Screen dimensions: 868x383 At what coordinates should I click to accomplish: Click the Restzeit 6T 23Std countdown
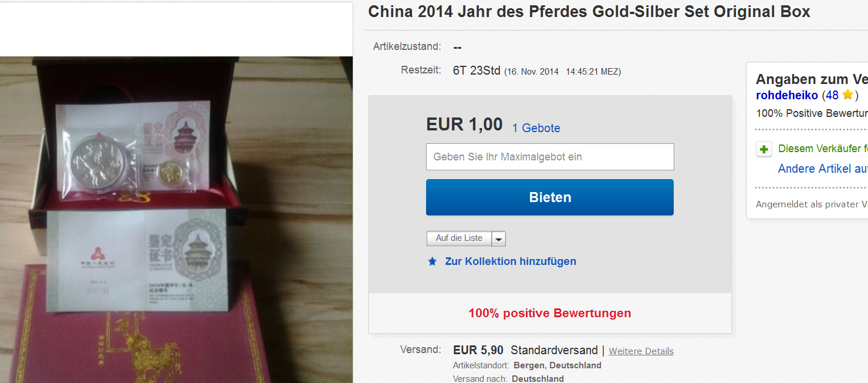pos(477,70)
